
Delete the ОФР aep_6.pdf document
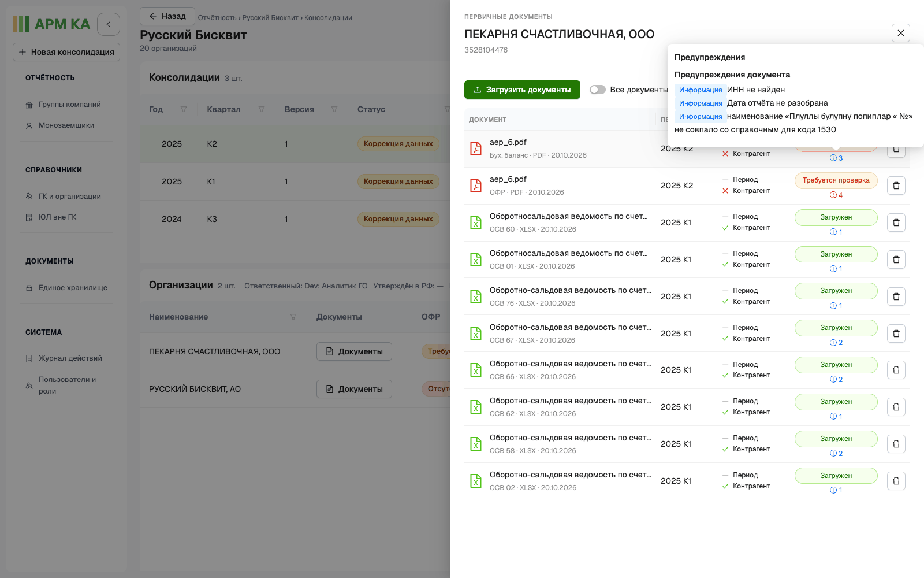[x=896, y=186]
